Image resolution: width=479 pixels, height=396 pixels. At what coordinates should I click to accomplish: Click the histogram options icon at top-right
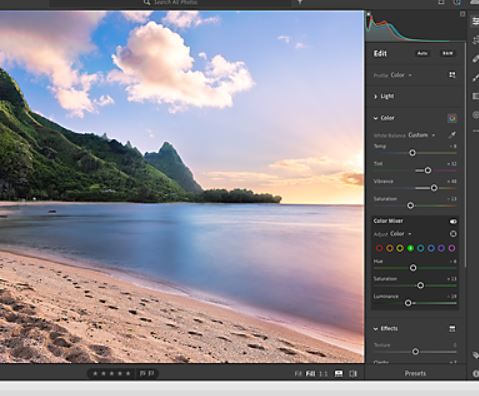click(463, 14)
